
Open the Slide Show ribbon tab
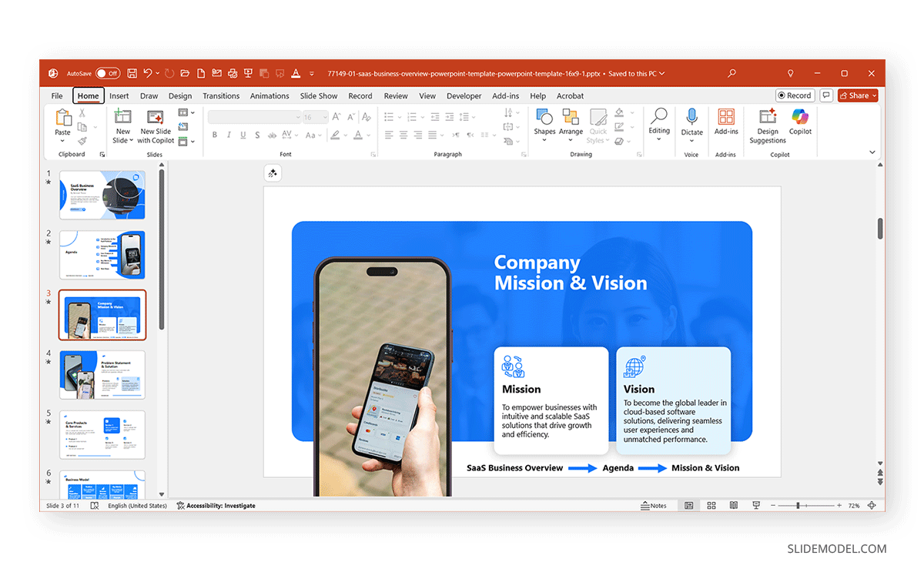click(318, 95)
